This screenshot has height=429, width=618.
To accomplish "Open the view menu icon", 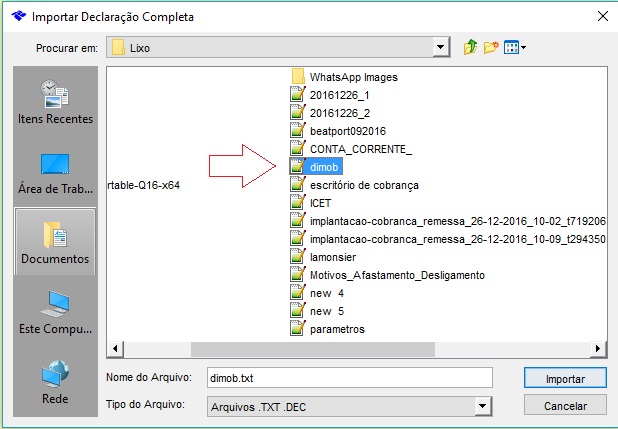I will click(x=515, y=47).
